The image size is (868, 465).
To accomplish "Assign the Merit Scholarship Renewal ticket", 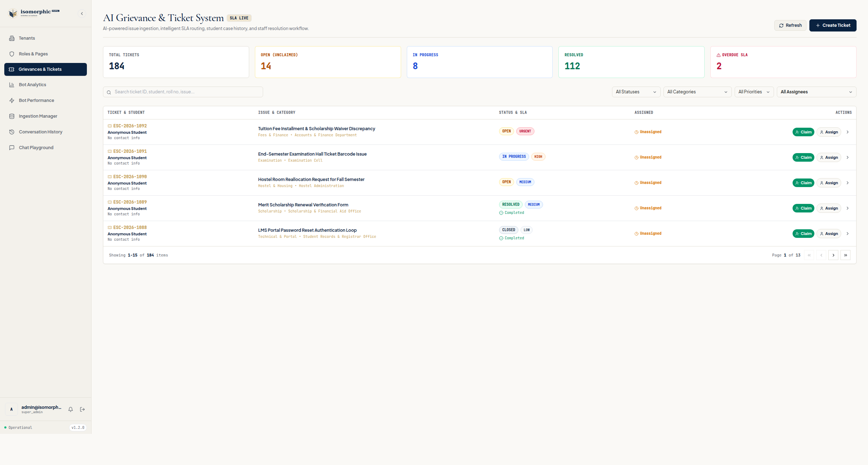I will [829, 208].
